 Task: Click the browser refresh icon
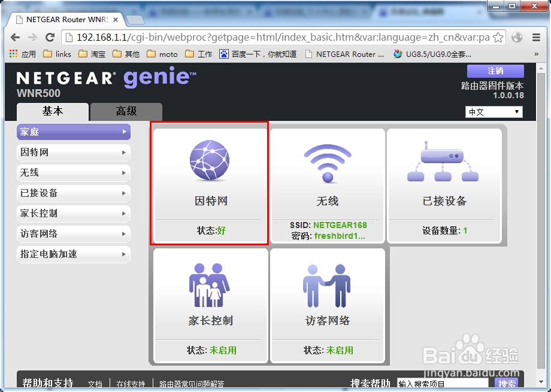pos(50,37)
